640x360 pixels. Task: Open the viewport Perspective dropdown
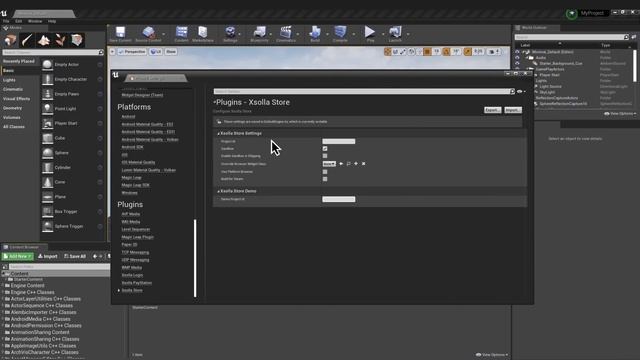point(132,52)
